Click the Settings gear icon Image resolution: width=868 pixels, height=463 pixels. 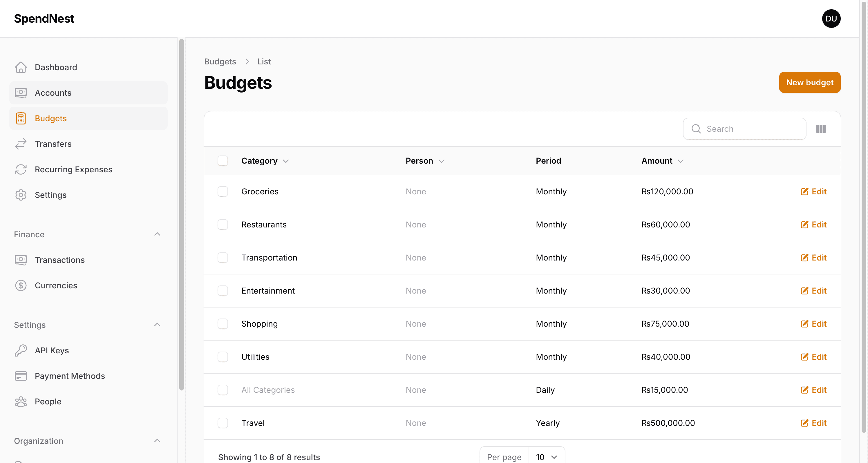pyautogui.click(x=21, y=195)
